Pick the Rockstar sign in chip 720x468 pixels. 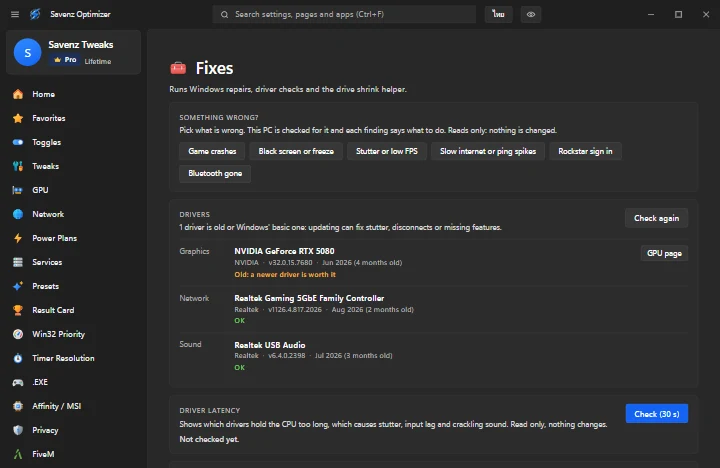click(585, 151)
